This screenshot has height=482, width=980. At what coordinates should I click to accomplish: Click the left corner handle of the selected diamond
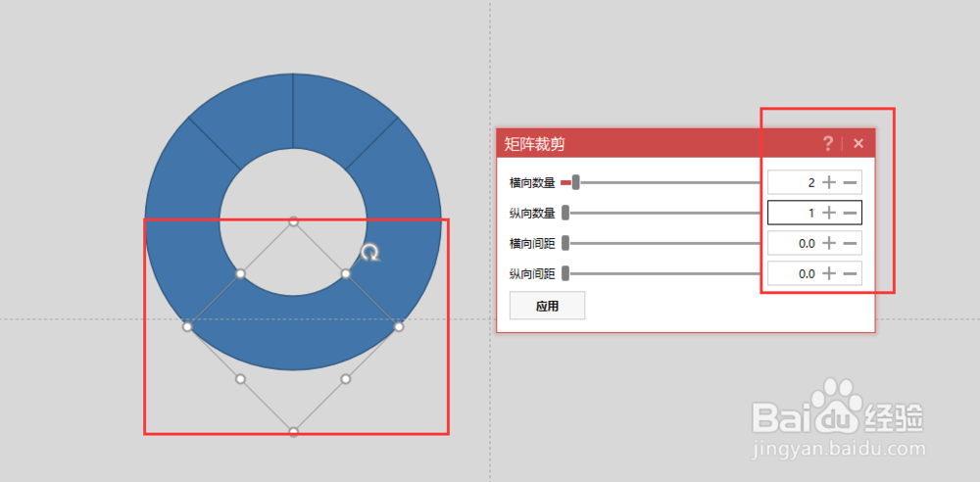187,326
